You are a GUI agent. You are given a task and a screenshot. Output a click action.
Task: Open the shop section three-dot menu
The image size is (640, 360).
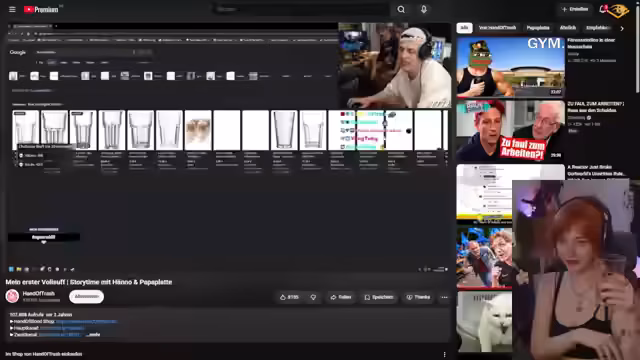[x=444, y=354]
